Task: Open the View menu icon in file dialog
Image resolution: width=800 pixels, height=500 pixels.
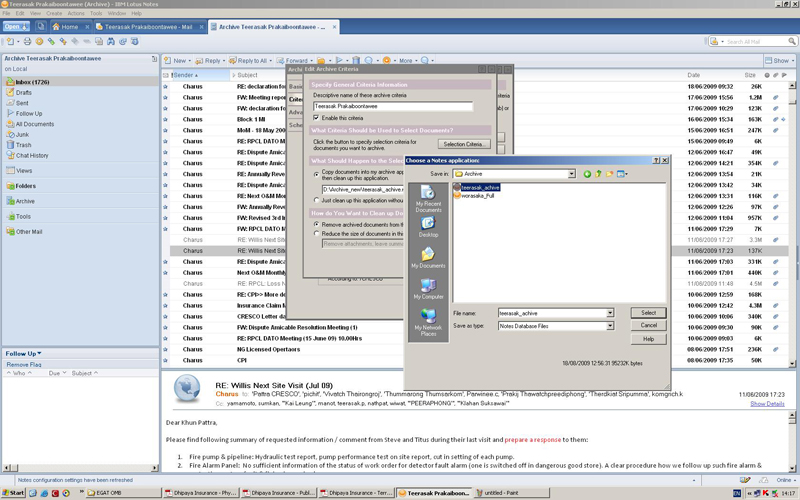Action: 622,174
